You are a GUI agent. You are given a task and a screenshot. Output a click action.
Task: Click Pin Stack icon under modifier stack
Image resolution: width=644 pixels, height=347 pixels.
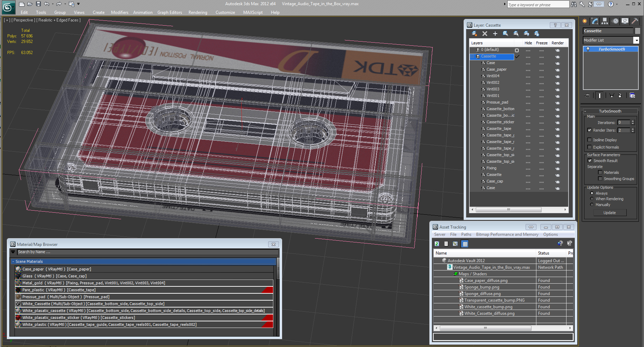point(587,96)
